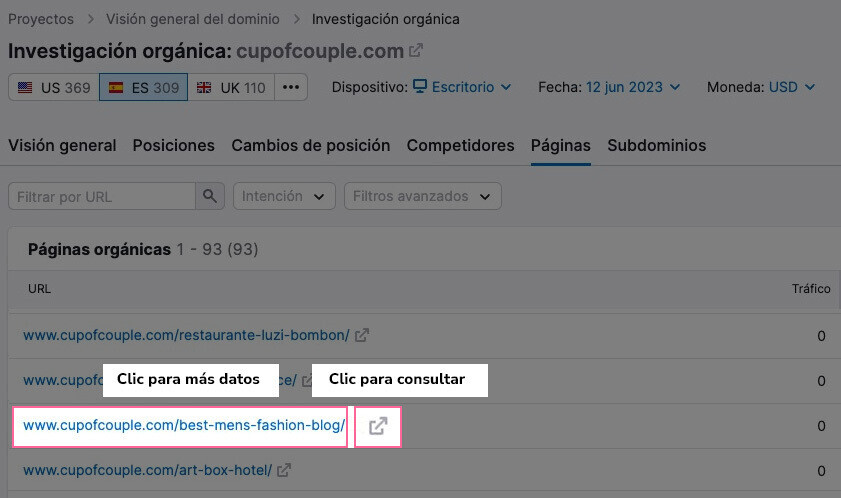Open the date dropdown 12 jun 2023
Viewport: 841px width, 498px height.
[x=633, y=87]
